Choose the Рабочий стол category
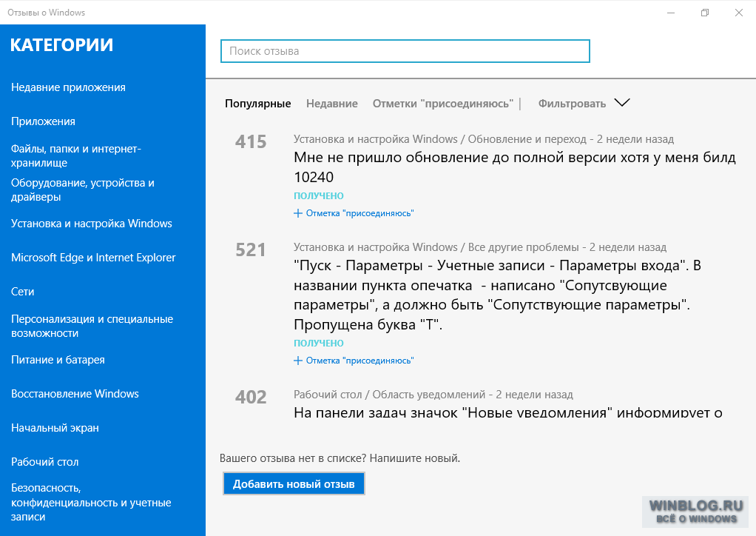Viewport: 756px width, 536px height. 45,462
